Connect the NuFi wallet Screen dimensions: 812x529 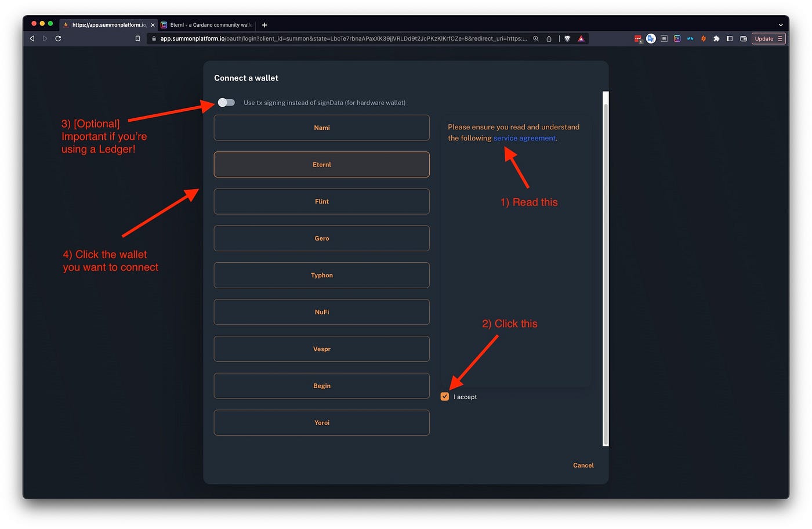tap(322, 312)
